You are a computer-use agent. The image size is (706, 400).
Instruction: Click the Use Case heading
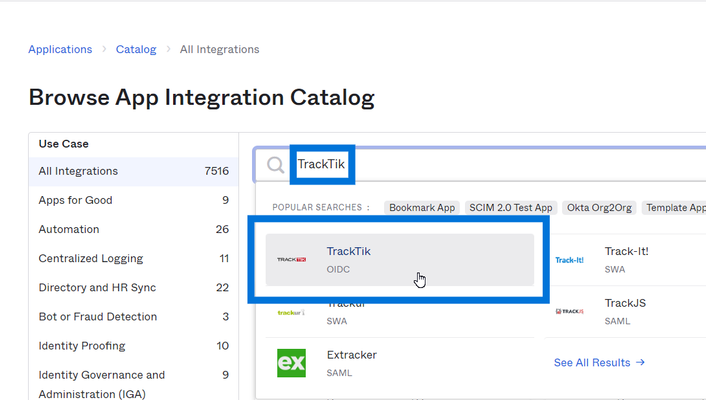[x=63, y=144]
